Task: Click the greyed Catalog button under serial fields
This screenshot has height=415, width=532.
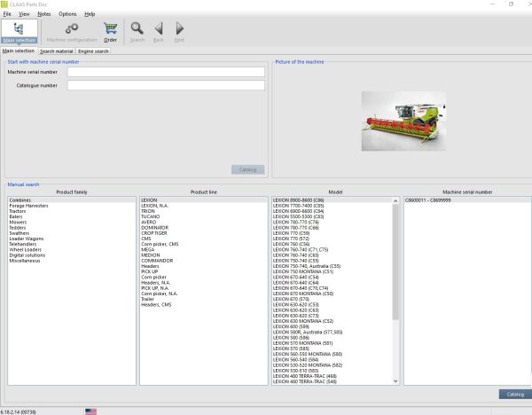Action: click(247, 169)
